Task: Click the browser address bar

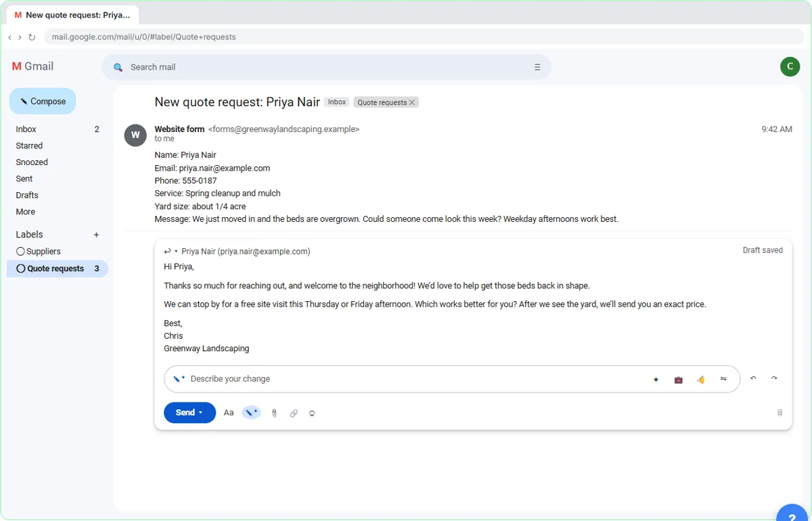Action: click(424, 37)
